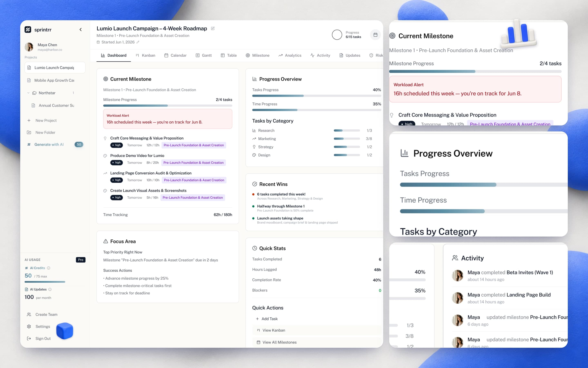Click View All Milestones in Quick Actions

(317, 342)
